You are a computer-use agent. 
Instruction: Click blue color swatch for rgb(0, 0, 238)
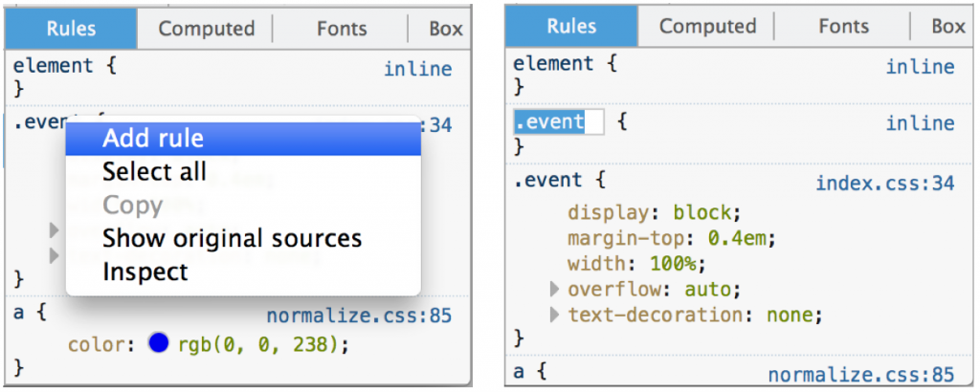point(159,342)
